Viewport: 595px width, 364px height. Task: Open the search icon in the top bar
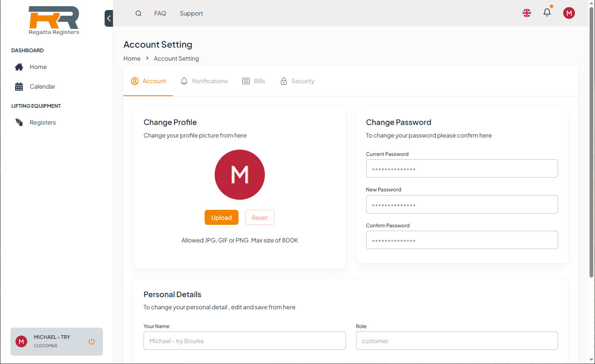pyautogui.click(x=138, y=13)
